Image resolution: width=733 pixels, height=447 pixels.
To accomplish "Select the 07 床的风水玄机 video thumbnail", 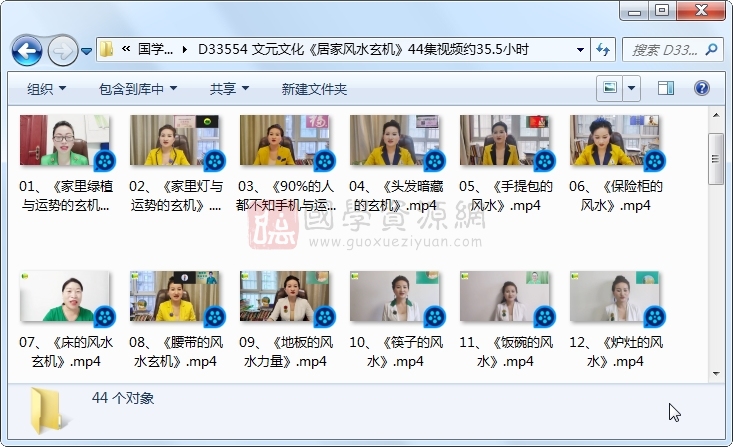I will point(65,296).
